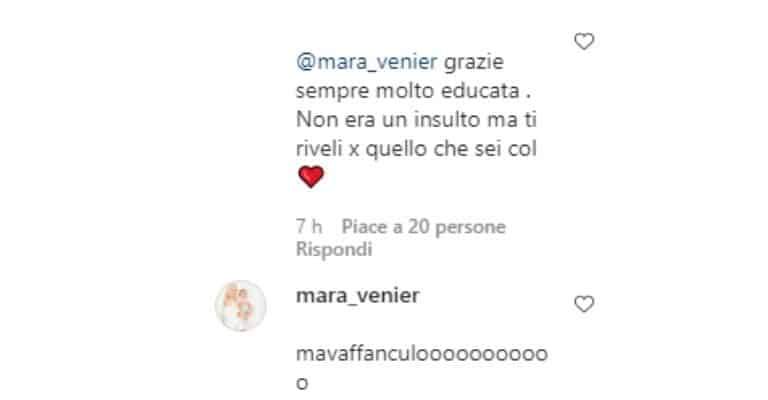Viewport: 768px width, 400px height.
Task: Click the red heart emoji in comment
Action: 311,177
